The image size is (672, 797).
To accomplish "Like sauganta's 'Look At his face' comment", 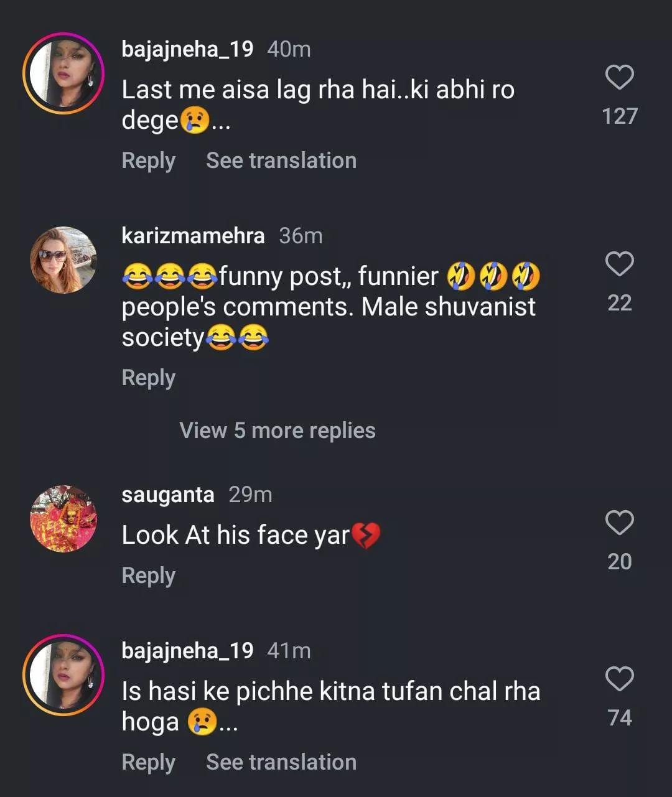I will pos(619,523).
